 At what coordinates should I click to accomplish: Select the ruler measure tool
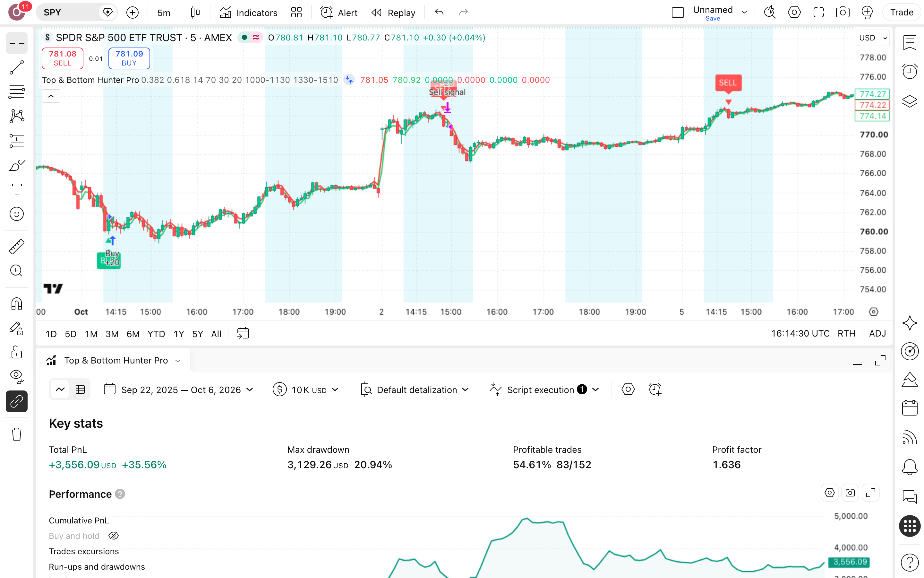(x=16, y=247)
